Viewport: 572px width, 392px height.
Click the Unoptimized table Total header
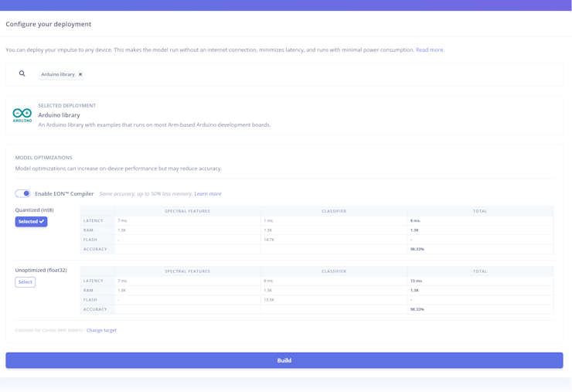[x=480, y=271]
